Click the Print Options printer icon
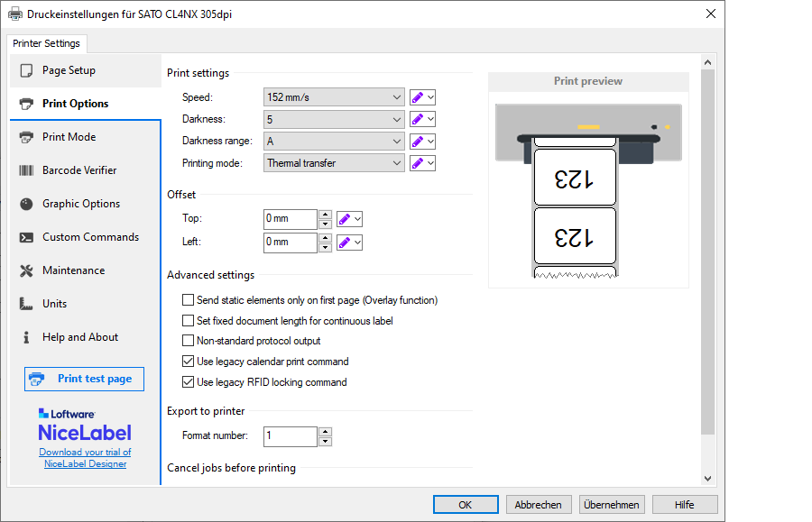812x522 pixels. tap(26, 104)
